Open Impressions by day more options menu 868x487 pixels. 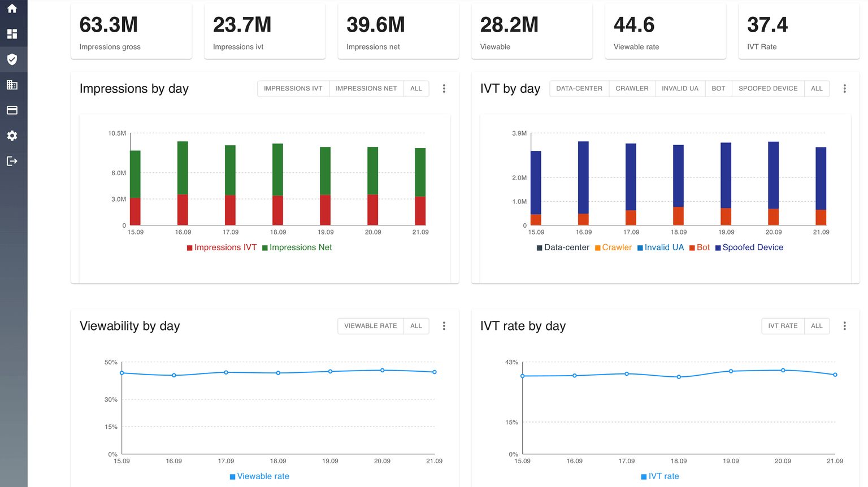[x=444, y=89]
